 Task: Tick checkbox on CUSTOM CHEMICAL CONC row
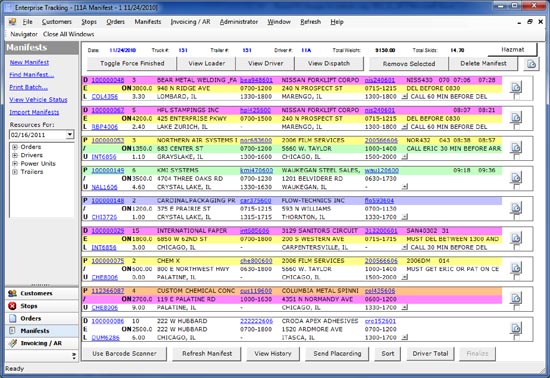(517, 307)
